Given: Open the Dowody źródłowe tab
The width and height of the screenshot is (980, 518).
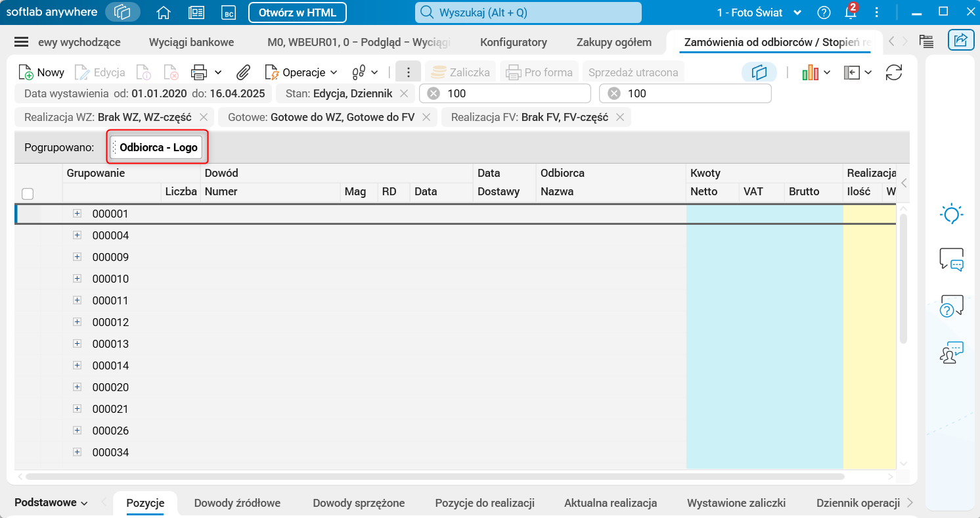Looking at the screenshot, I should coord(237,503).
